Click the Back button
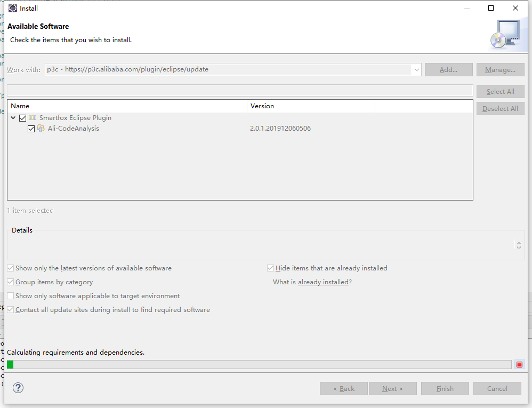Image resolution: width=532 pixels, height=408 pixels. (x=344, y=389)
